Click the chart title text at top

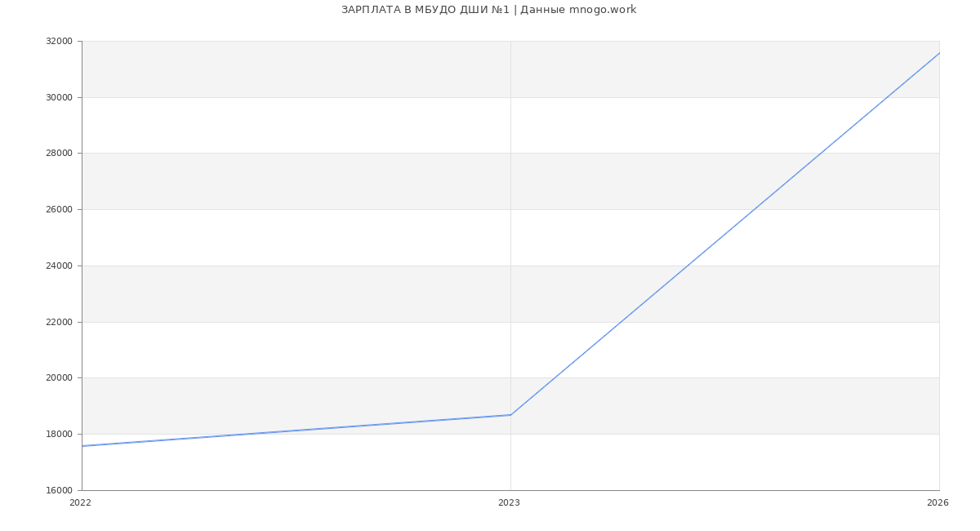(x=488, y=10)
